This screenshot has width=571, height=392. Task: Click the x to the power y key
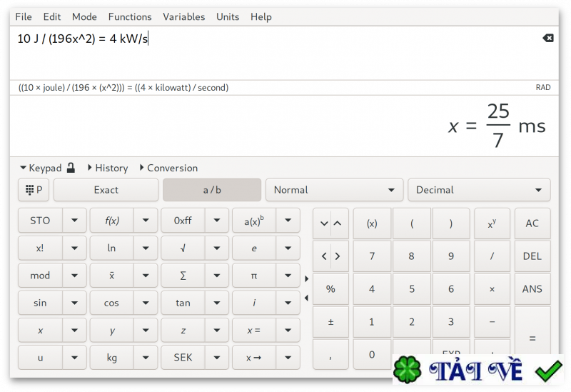pyautogui.click(x=492, y=223)
